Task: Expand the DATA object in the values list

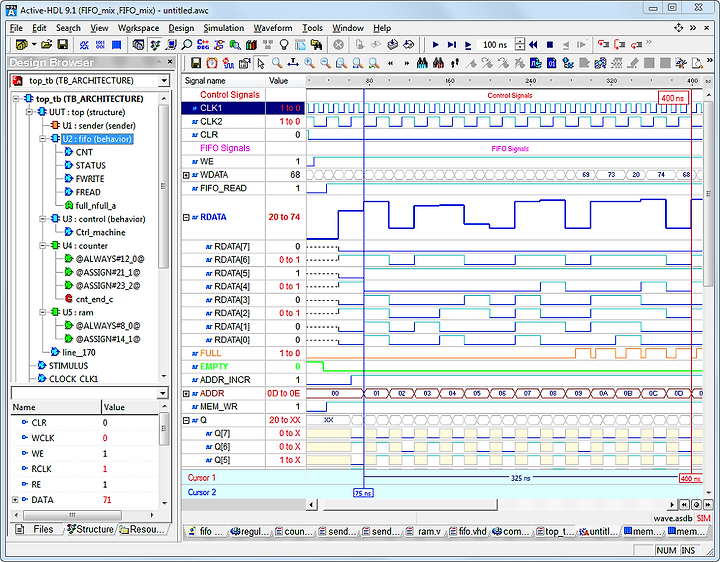Action: (15, 500)
